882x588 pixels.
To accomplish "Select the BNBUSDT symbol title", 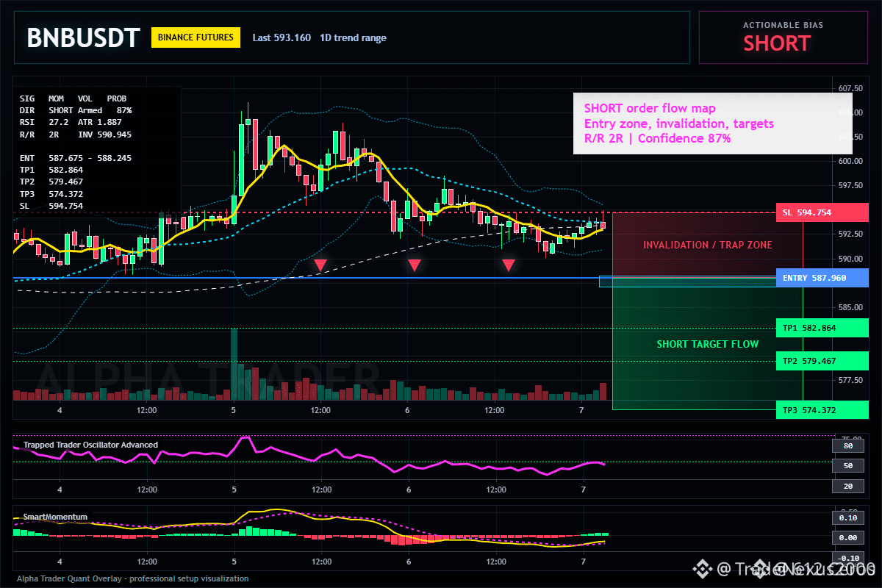I will click(x=83, y=37).
